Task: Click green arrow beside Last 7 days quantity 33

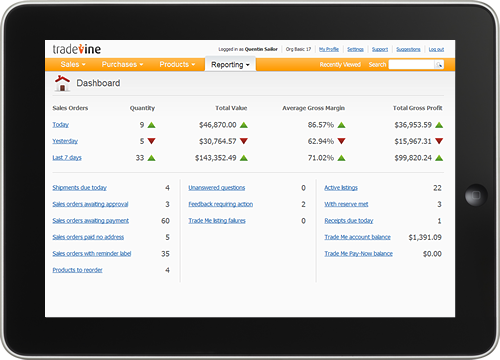Action: coord(152,158)
